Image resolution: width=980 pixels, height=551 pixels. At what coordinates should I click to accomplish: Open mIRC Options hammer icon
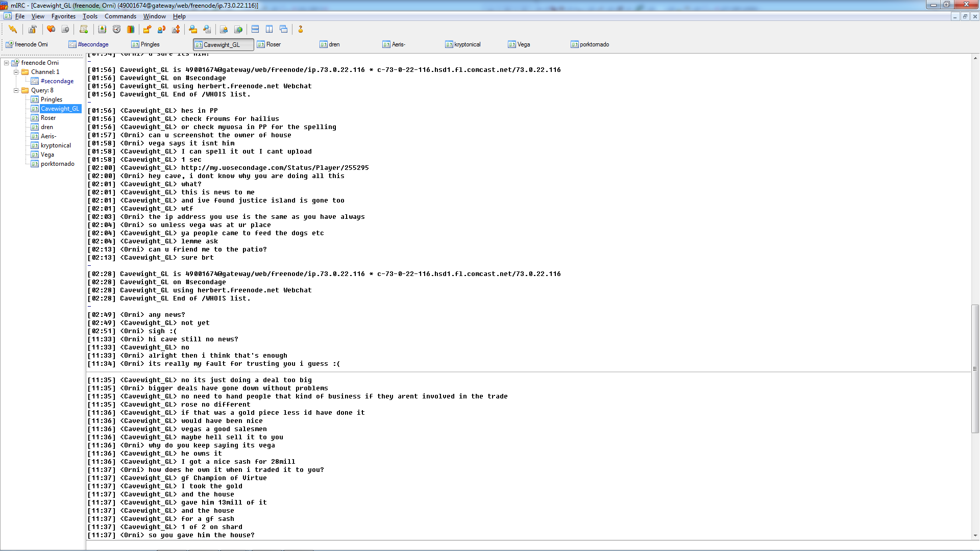(x=33, y=29)
